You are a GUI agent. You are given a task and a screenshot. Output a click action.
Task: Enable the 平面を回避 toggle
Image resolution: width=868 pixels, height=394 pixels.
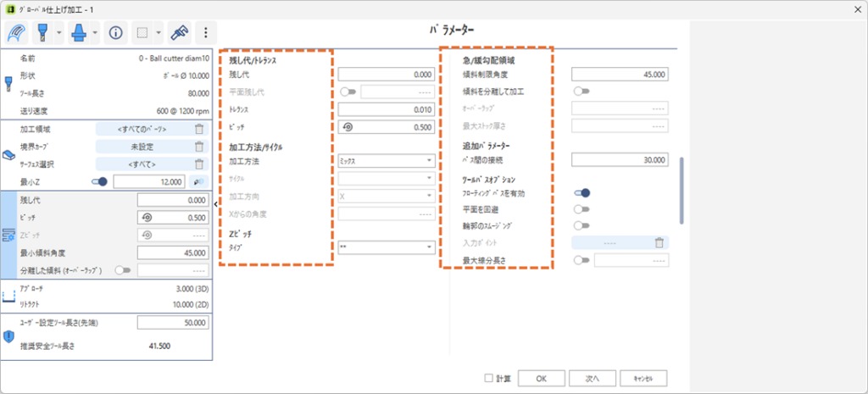click(x=582, y=208)
